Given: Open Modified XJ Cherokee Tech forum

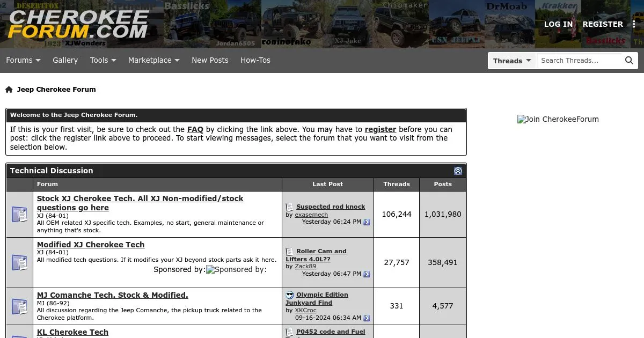Looking at the screenshot, I should [91, 245].
